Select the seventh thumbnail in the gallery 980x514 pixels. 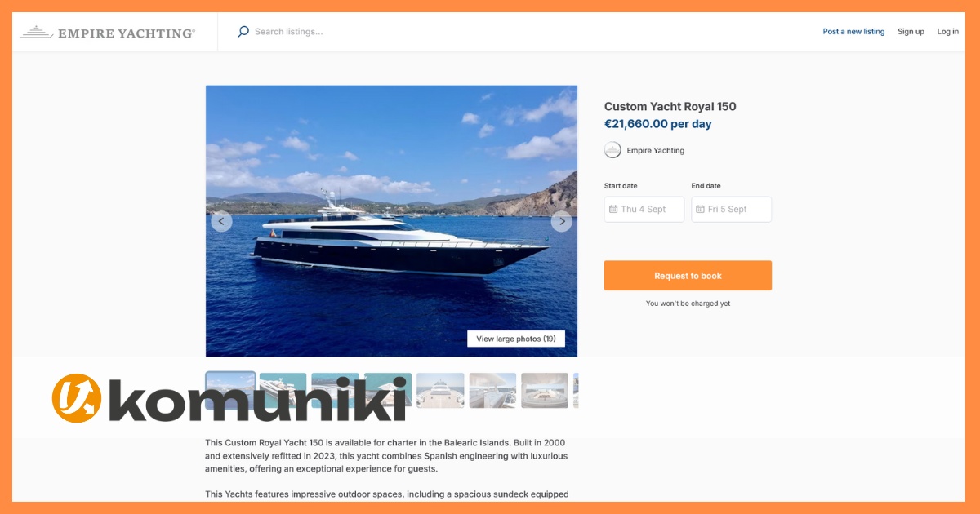[545, 391]
